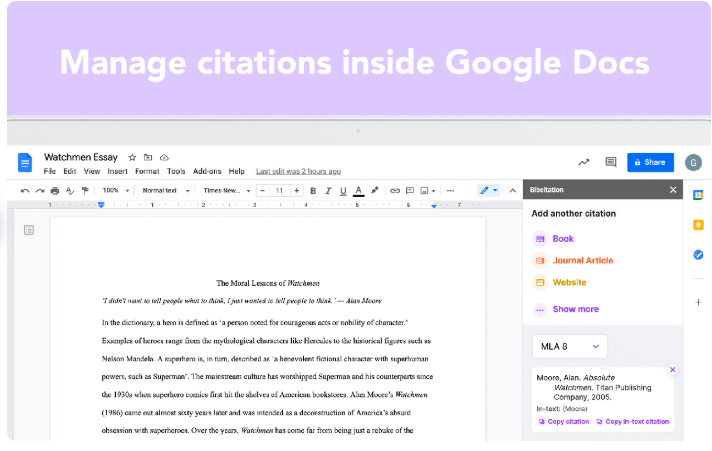Open the zoom 100% dropdown
Viewport: 712px width, 451px height.
(116, 191)
